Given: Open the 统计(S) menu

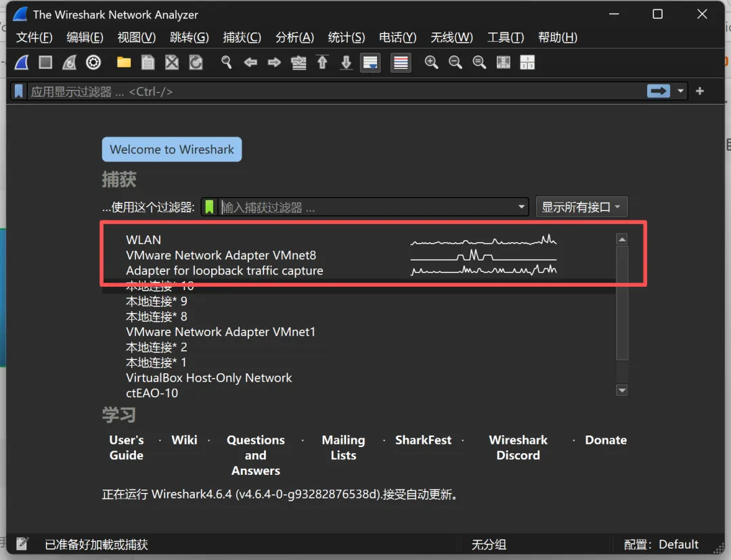Looking at the screenshot, I should pyautogui.click(x=347, y=37).
